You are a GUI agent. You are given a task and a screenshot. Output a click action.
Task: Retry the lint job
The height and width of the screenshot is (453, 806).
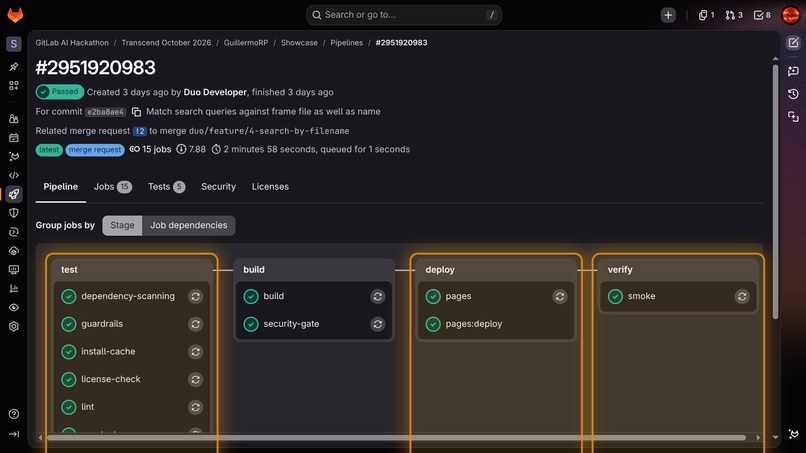tap(195, 407)
